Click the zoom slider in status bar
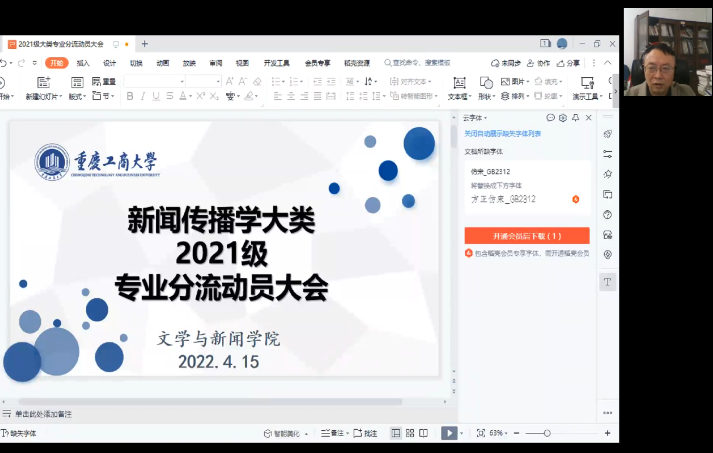Screen dimensions: 713x453 coord(547,433)
